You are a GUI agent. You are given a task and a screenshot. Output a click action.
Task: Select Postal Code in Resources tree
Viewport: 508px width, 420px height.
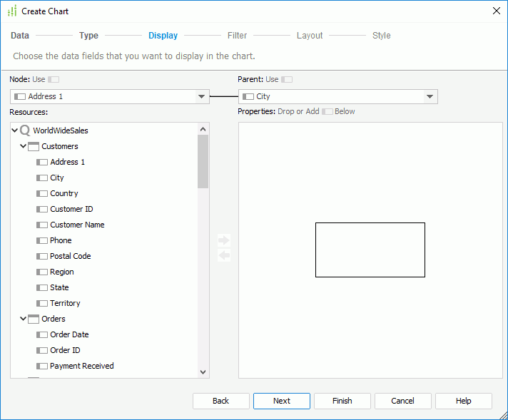(71, 256)
